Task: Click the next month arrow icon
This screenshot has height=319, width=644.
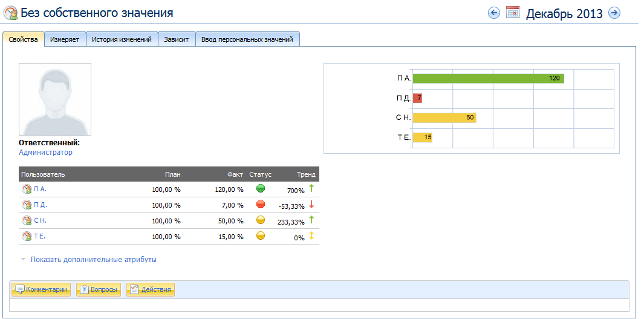Action: [x=614, y=13]
